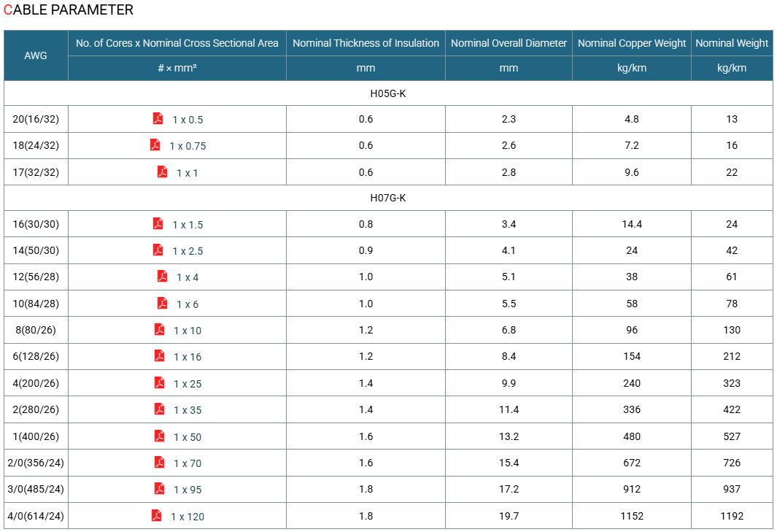Follow the 1 x 16 cable link
Screen dimensions: 777x532
point(188,357)
